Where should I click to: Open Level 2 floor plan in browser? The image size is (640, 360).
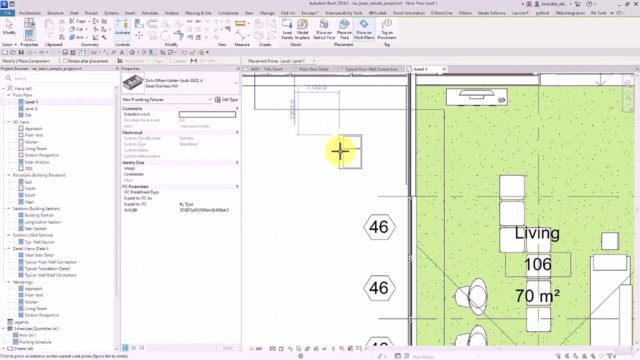(31, 109)
